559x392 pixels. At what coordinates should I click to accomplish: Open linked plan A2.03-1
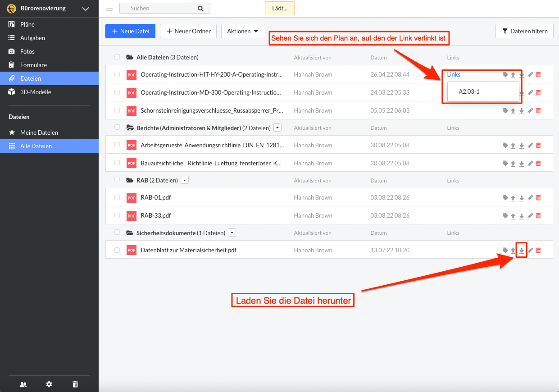point(469,91)
